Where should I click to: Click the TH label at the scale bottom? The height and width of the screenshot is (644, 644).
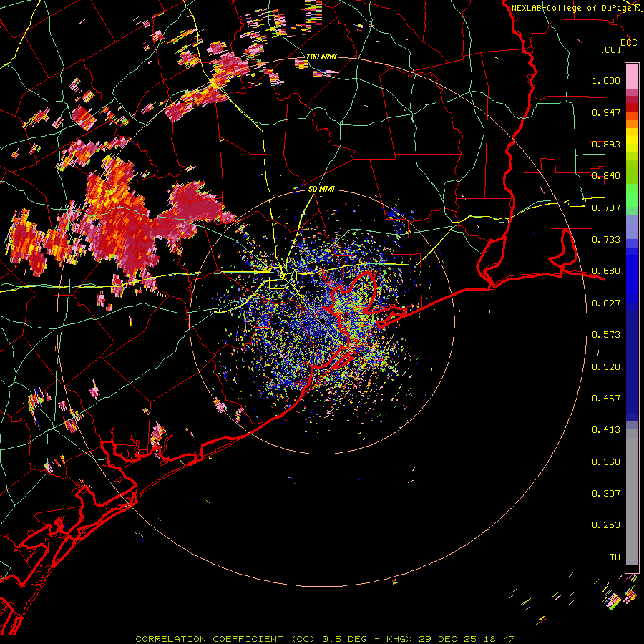[615, 557]
